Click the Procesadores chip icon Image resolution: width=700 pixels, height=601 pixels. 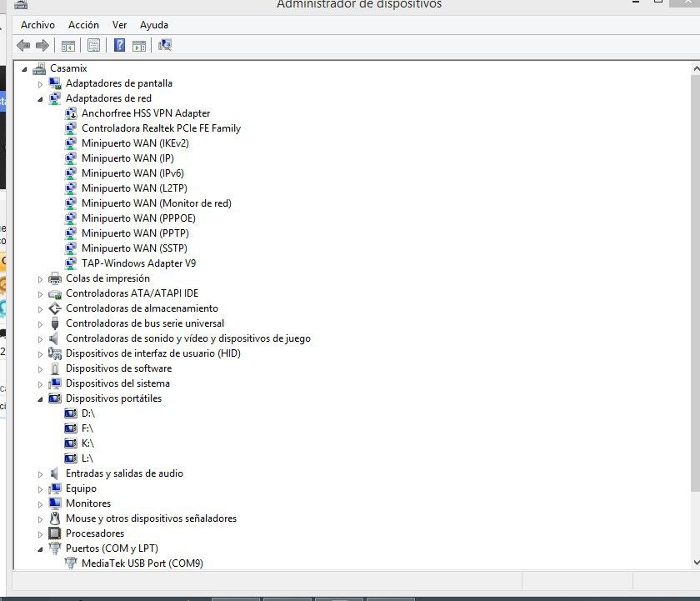pyautogui.click(x=54, y=533)
